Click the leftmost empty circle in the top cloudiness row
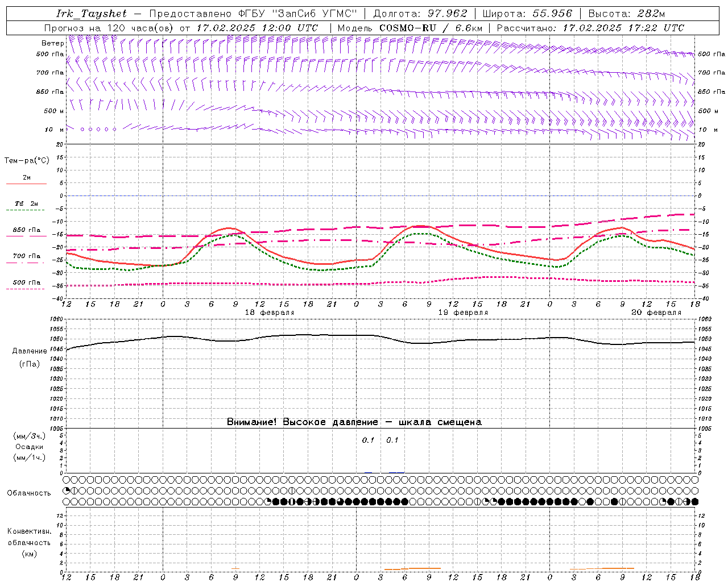Screen dimensions: 728x582 point(67,480)
